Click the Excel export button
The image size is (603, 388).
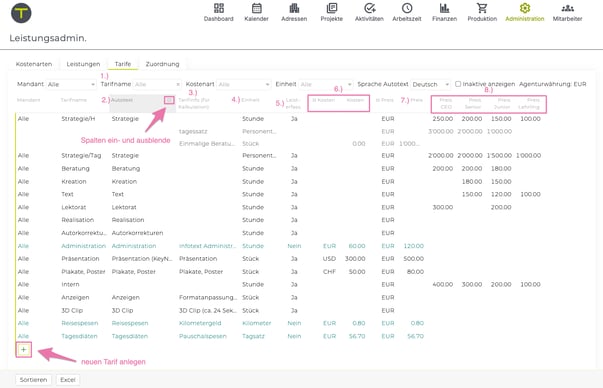[68, 380]
